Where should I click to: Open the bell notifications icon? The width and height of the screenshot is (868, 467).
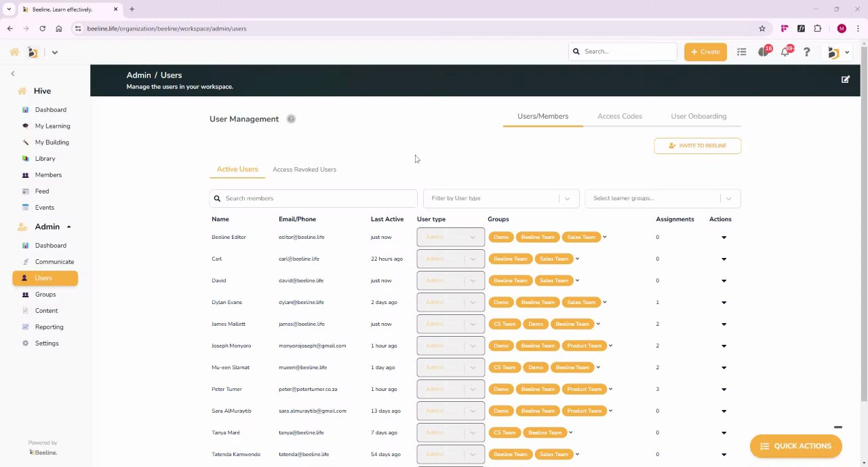tap(785, 52)
